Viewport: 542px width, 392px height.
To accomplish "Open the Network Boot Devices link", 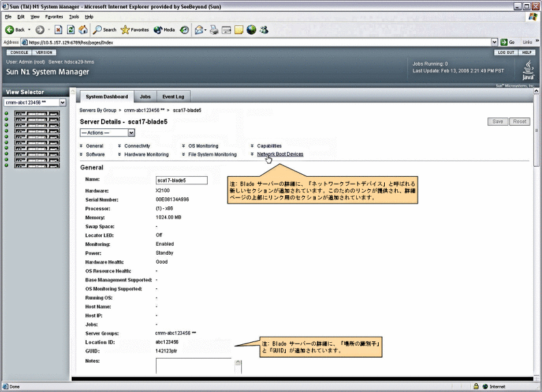I will 280,154.
